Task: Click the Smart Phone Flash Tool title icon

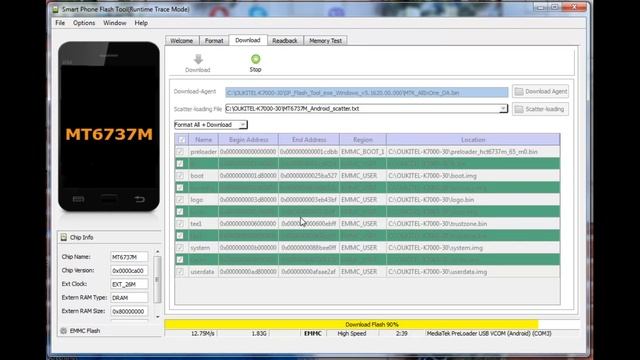Action: (x=56, y=9)
